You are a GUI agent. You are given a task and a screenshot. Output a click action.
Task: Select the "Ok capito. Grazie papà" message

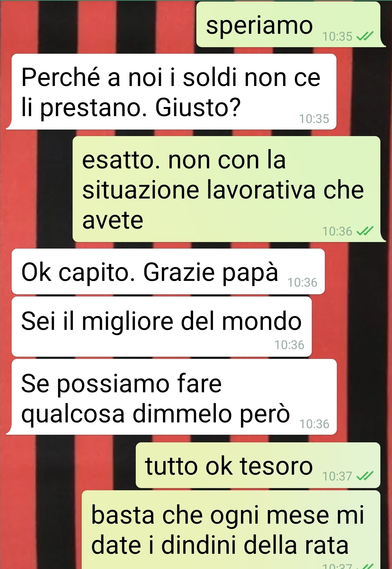[168, 271]
